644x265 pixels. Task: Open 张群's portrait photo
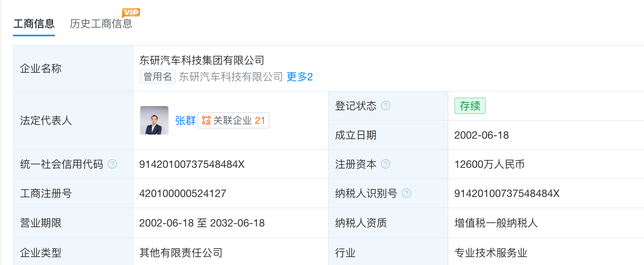click(154, 120)
